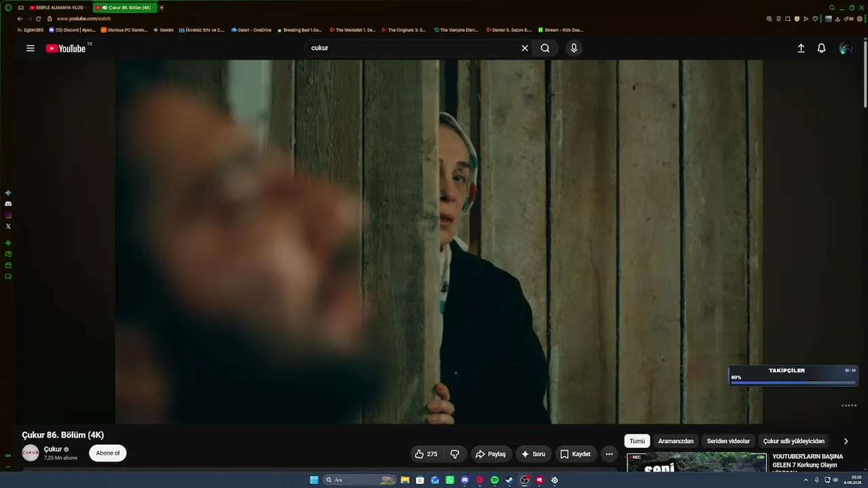Open the Çukur channel avatar
Screen dimensions: 868x488
coord(31,453)
